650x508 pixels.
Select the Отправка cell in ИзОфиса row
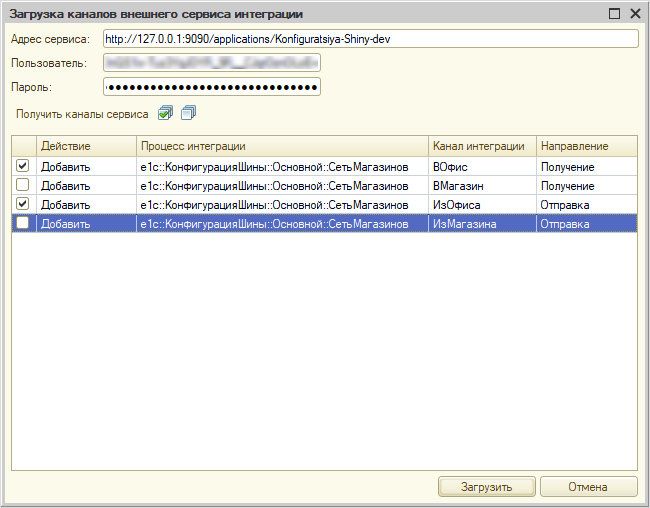(586, 204)
